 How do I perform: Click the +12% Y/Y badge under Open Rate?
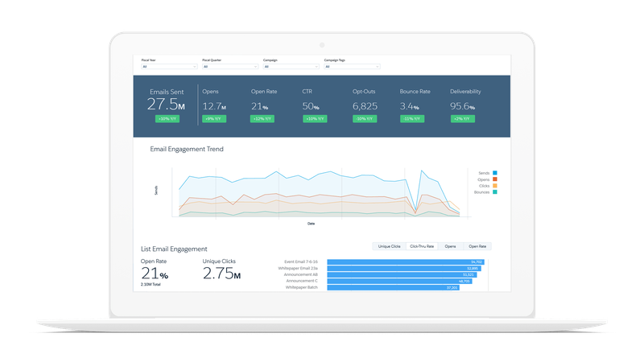262,118
